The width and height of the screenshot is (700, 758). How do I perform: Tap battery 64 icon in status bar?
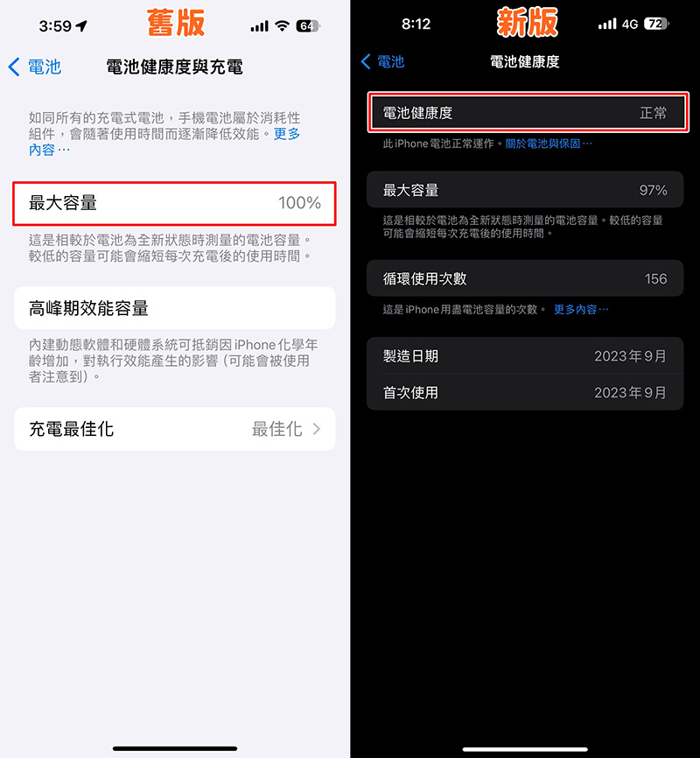pos(307,25)
